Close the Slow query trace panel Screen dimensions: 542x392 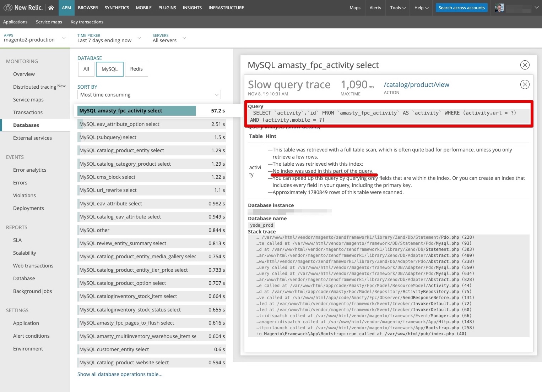click(x=525, y=84)
